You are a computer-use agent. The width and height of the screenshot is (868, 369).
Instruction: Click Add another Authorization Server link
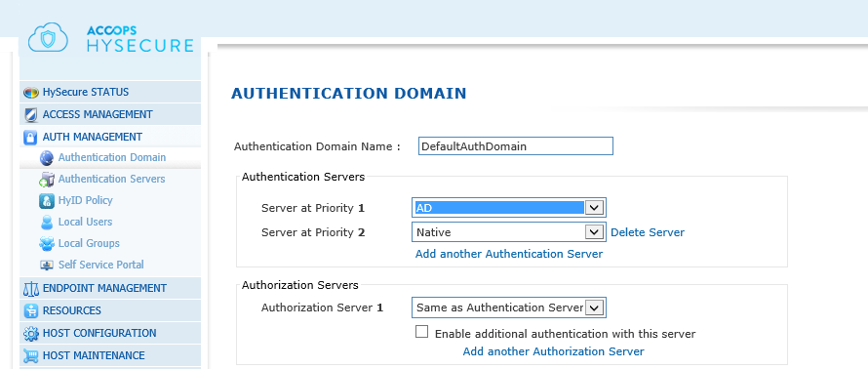554,351
